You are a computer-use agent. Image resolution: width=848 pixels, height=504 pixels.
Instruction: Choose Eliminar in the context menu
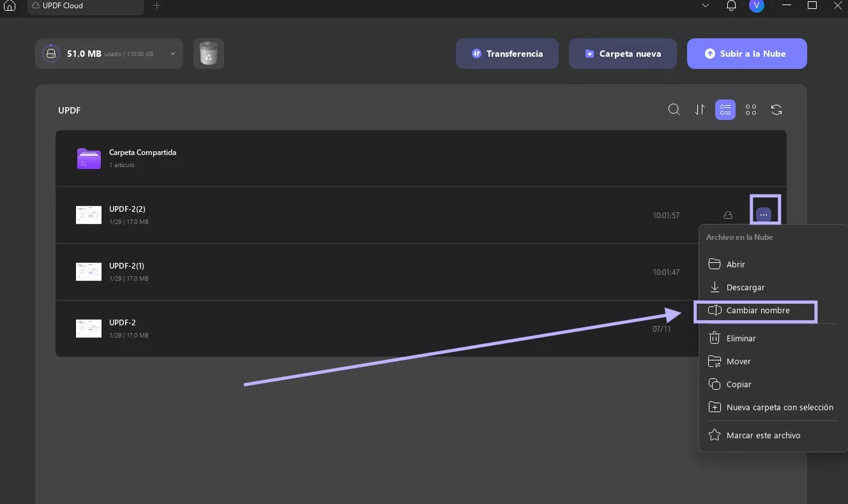[773, 338]
